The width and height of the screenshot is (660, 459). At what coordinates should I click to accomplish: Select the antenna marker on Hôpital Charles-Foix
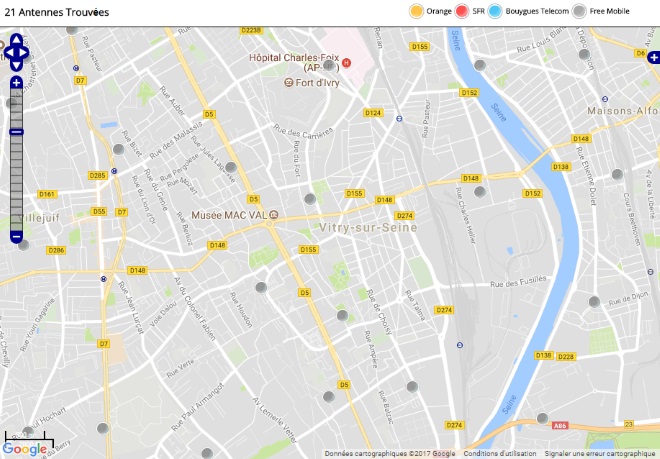pyautogui.click(x=329, y=66)
